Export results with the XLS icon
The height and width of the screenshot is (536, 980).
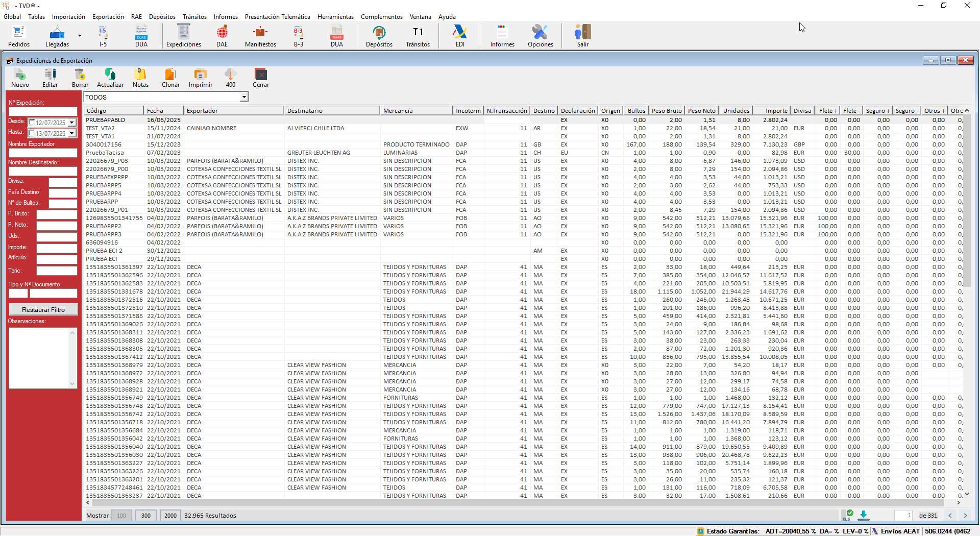pyautogui.click(x=848, y=515)
